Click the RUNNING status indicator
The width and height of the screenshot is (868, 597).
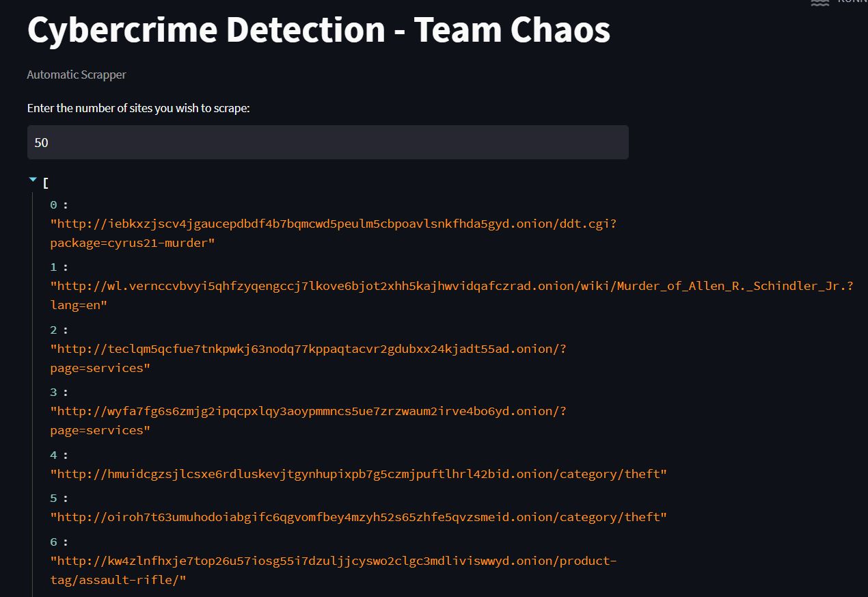coord(852,3)
